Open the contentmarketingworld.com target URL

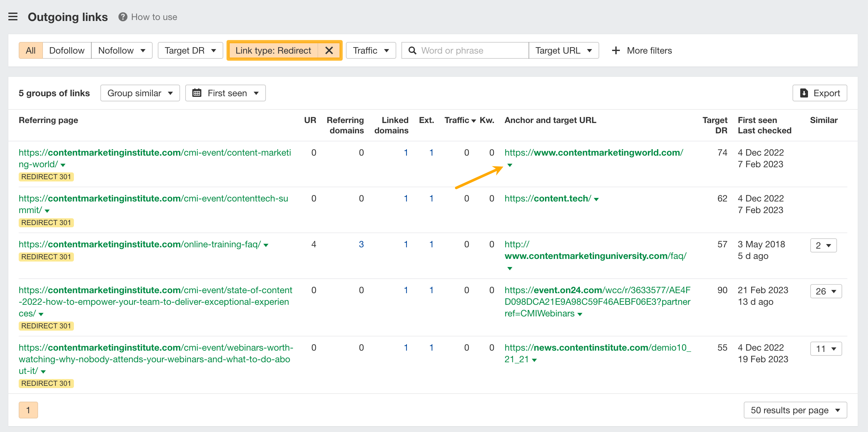[594, 153]
